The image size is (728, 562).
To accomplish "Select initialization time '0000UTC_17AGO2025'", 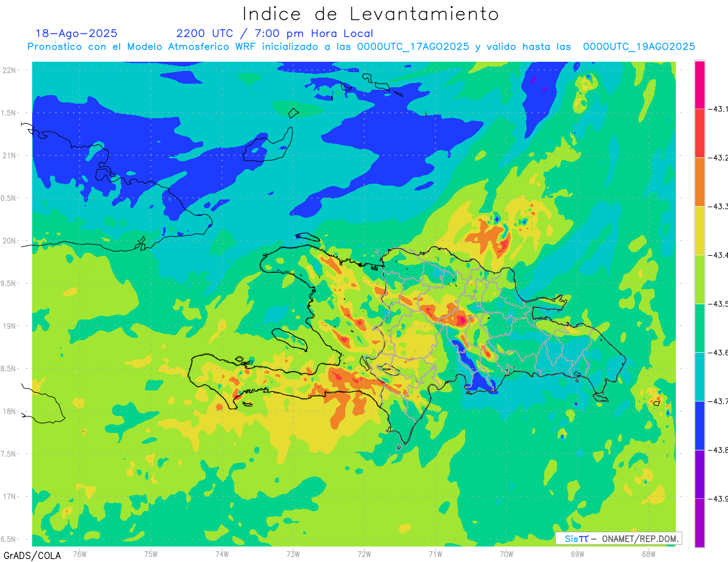I will [x=413, y=47].
